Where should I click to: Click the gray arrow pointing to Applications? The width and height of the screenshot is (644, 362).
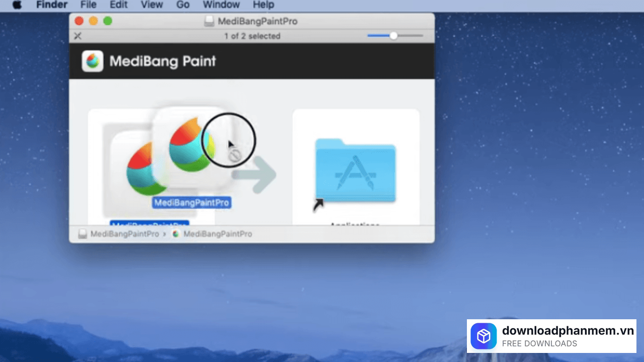click(256, 175)
